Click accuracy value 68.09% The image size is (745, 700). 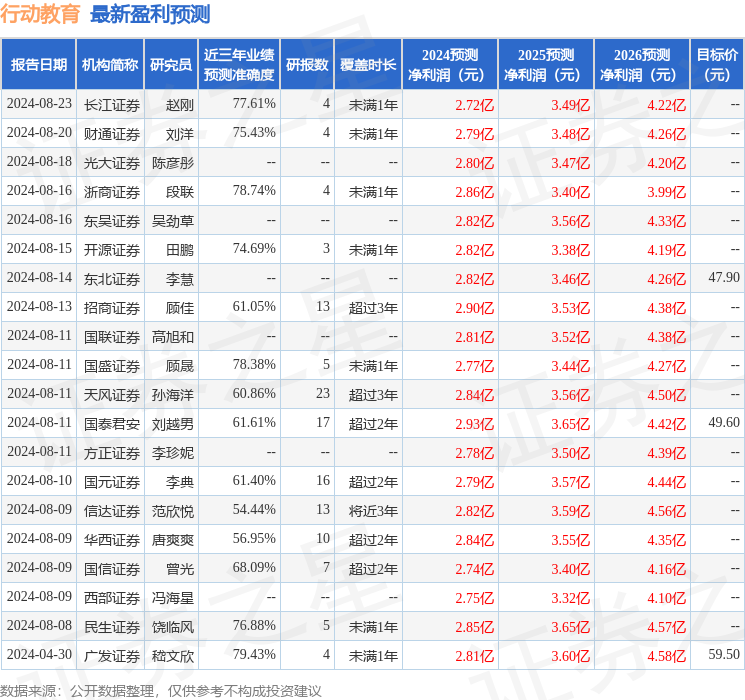[254, 567]
